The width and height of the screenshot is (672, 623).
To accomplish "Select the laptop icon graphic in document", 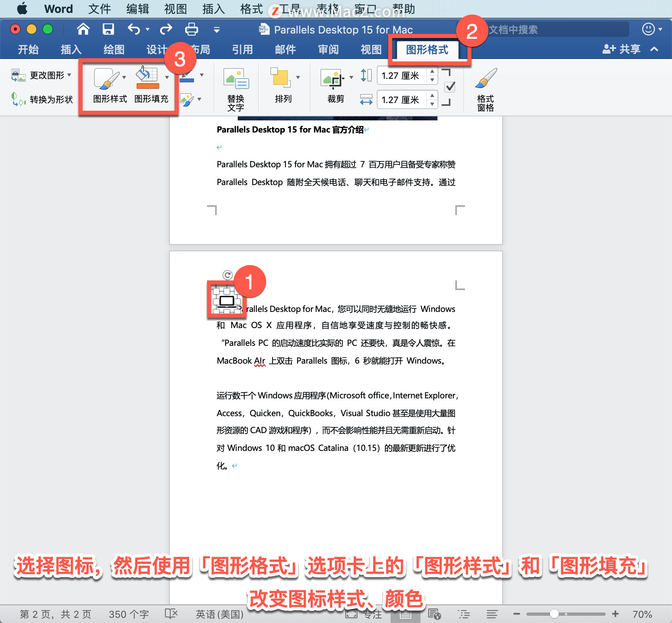I will (x=227, y=301).
